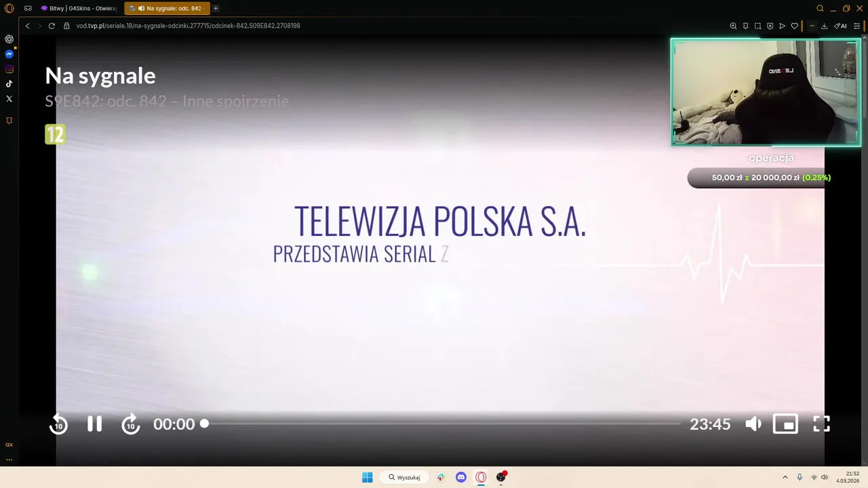This screenshot has height=488, width=868.
Task: Open the send/flow arrow icon
Action: point(782,26)
